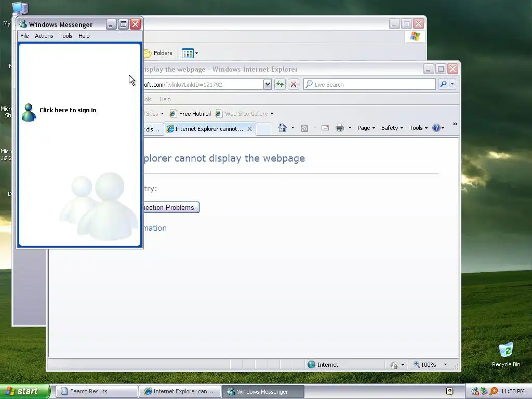Click the Start button

[24, 392]
